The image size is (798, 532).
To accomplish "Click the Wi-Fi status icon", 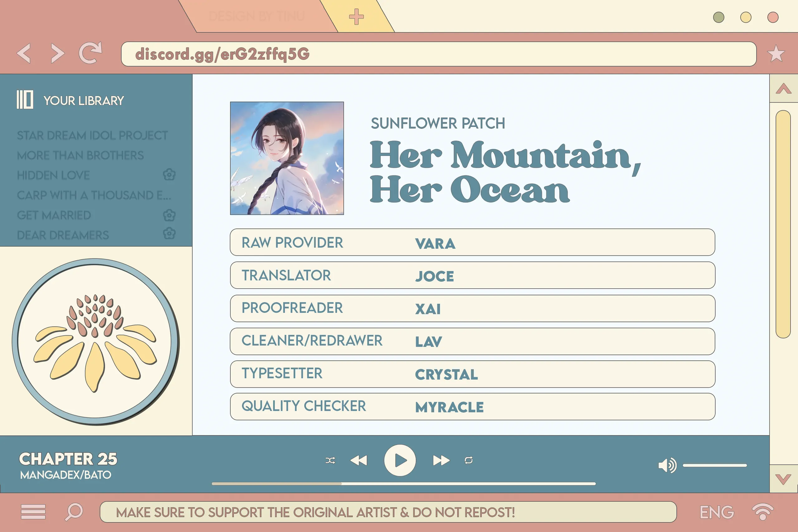I will tap(762, 511).
